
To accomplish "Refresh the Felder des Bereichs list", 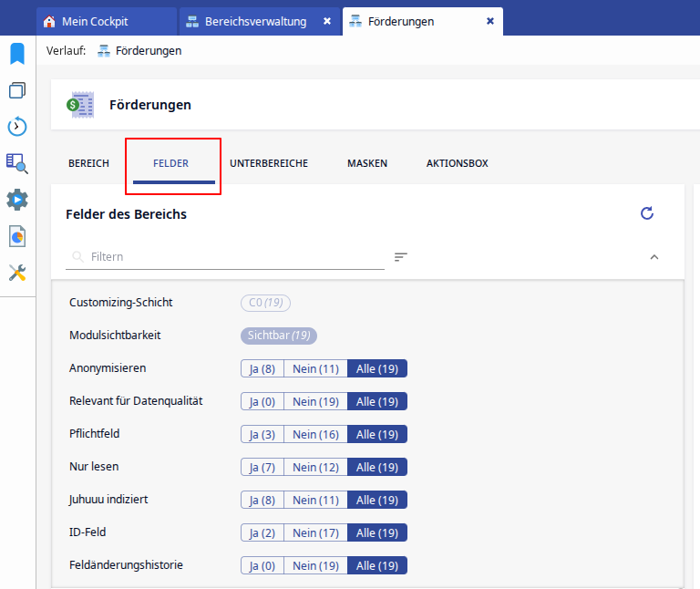I will point(647,213).
